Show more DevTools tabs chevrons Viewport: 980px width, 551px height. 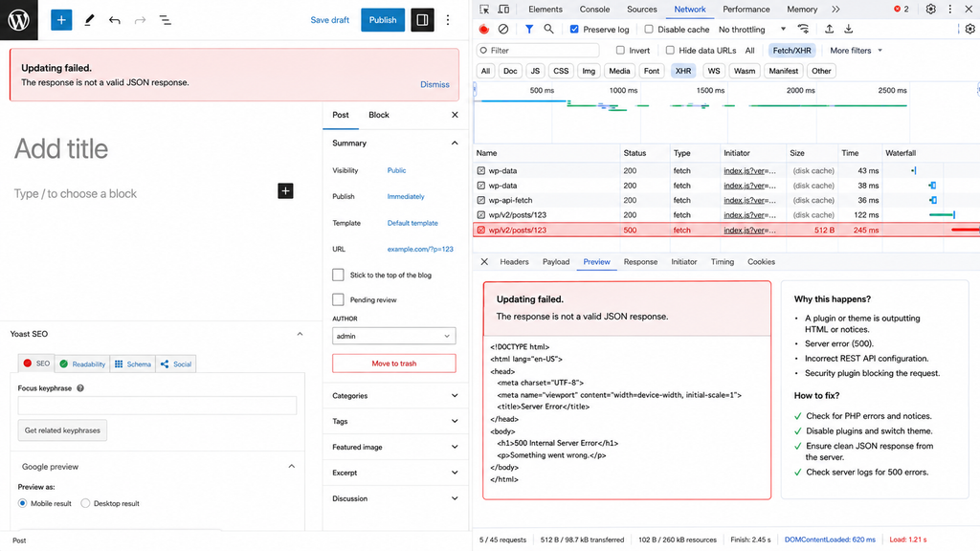[x=835, y=10]
